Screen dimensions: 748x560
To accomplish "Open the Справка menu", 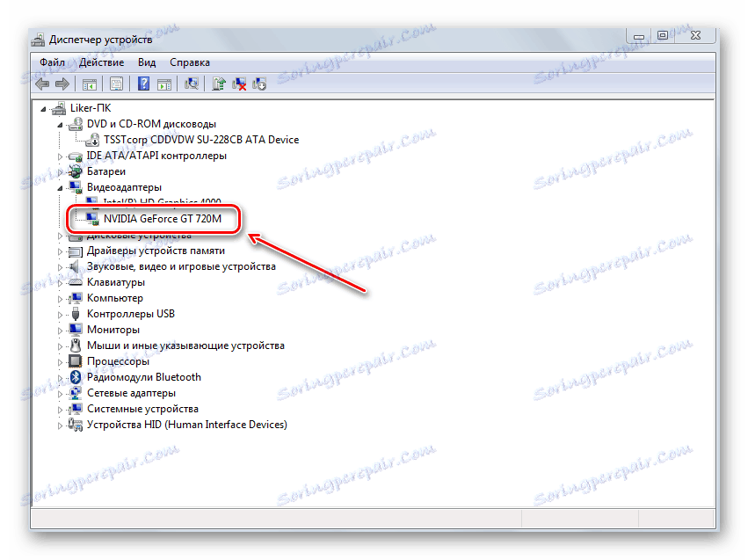I will (x=190, y=62).
